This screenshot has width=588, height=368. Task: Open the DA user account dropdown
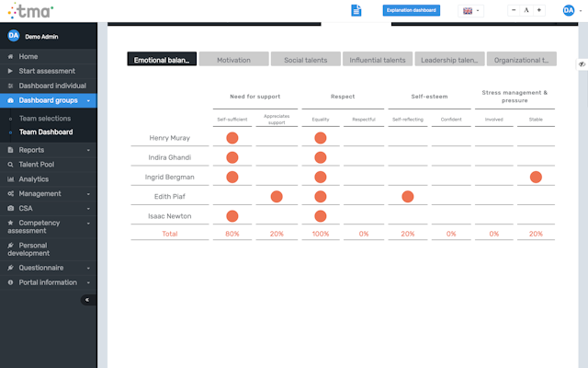coord(571,10)
